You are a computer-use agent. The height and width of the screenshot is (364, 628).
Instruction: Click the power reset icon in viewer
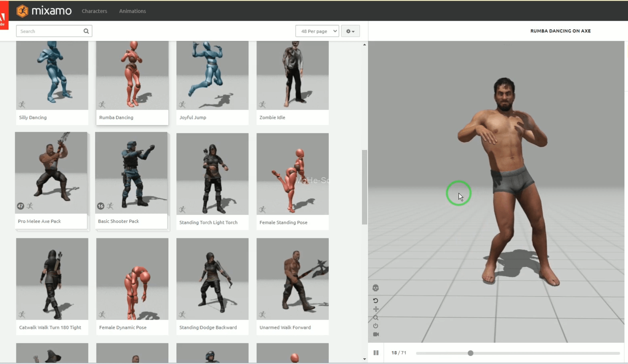[x=376, y=326]
